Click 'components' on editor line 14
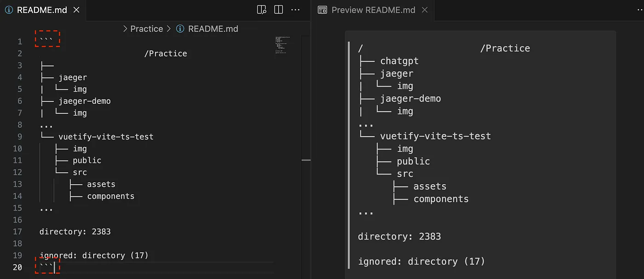Image resolution: width=644 pixels, height=279 pixels. (111, 196)
